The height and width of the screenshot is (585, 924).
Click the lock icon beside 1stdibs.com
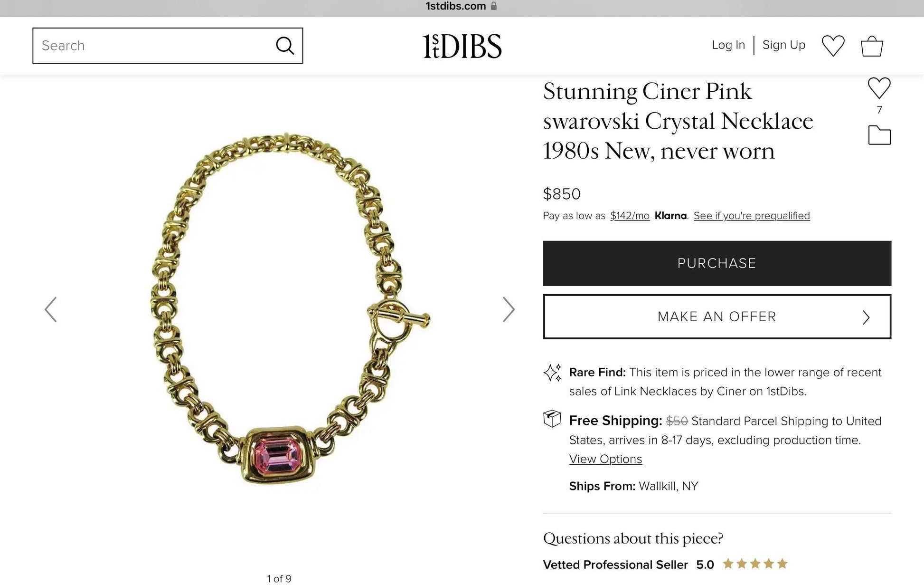pos(494,6)
